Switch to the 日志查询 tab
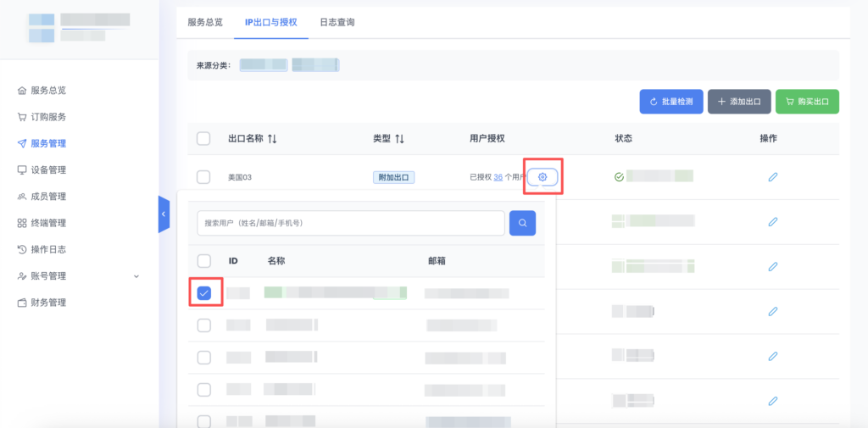The width and height of the screenshot is (868, 428). click(x=337, y=22)
